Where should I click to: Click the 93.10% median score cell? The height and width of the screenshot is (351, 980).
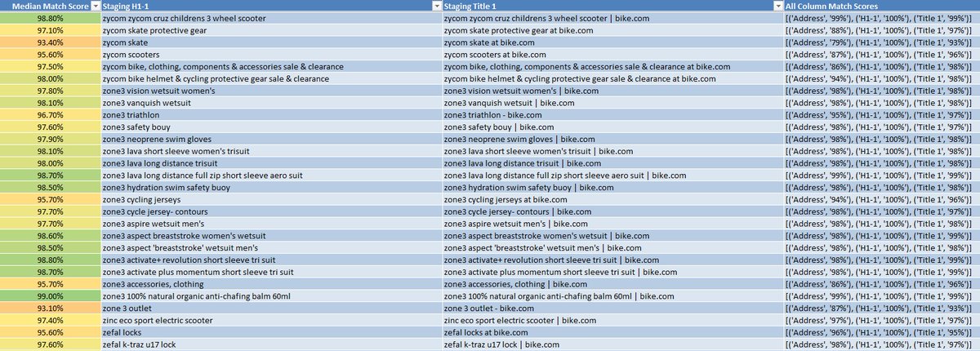coord(51,309)
